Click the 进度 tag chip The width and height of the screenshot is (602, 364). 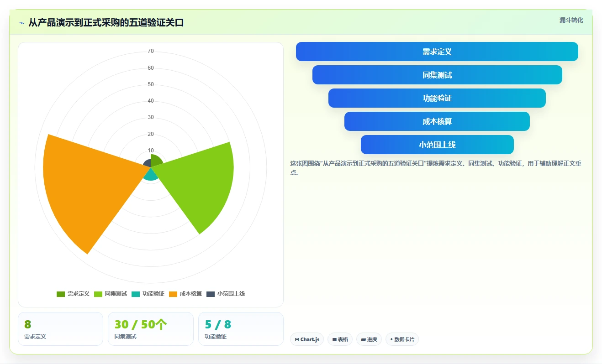coord(369,339)
